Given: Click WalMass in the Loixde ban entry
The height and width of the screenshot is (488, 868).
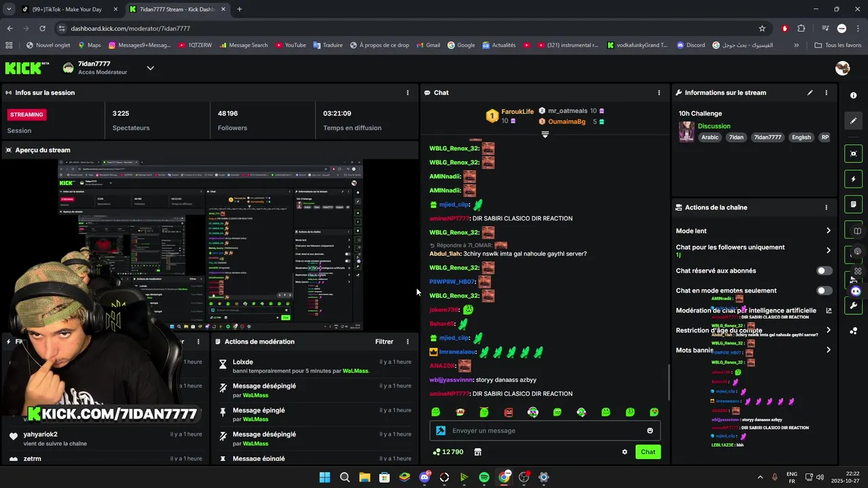Looking at the screenshot, I should pyautogui.click(x=355, y=371).
